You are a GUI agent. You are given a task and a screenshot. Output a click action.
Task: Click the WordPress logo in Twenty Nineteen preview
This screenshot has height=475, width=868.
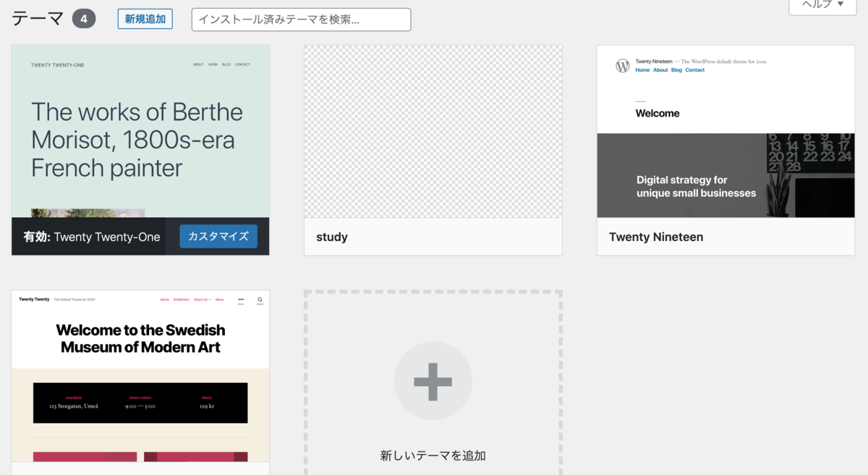(622, 65)
